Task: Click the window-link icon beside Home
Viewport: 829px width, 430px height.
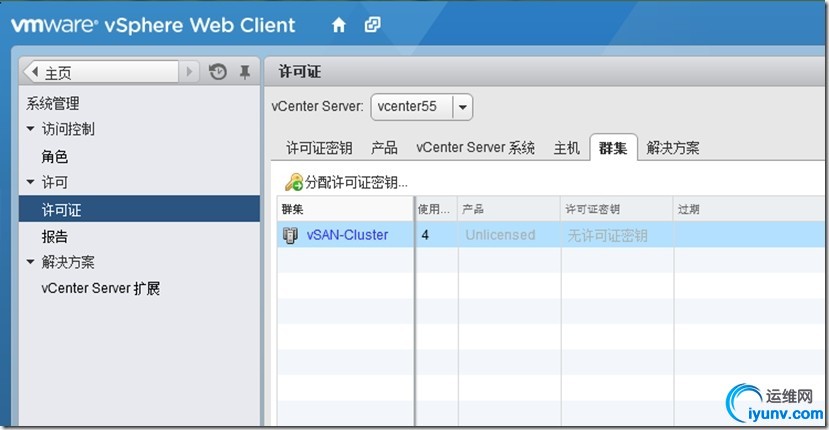Action: coord(372,25)
